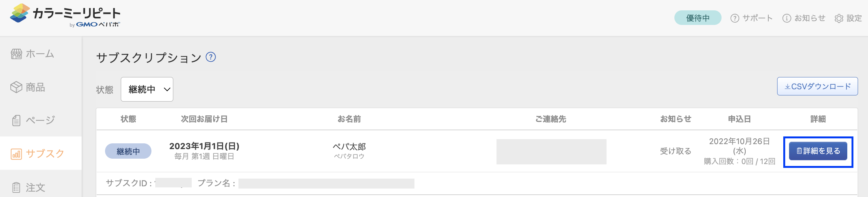Click the 注文 clipboard icon in sidebar
This screenshot has width=868, height=197.
click(x=16, y=187)
